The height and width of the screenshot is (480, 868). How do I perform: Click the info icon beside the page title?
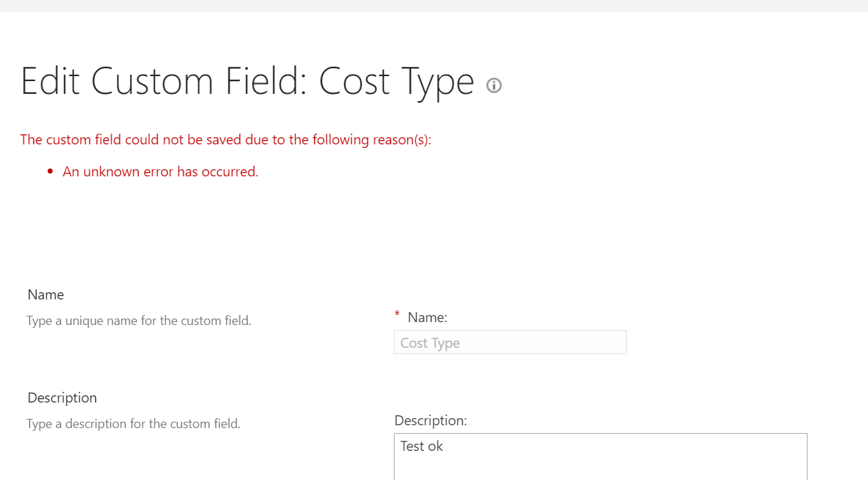point(494,85)
